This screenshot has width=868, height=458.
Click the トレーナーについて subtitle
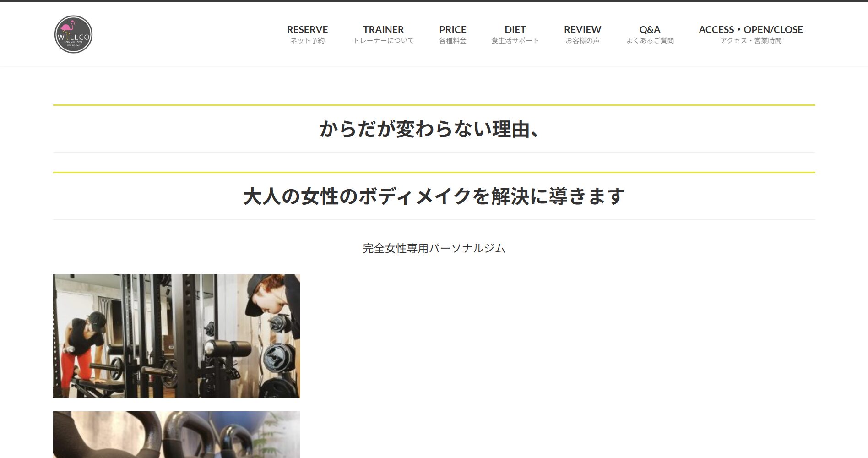click(x=383, y=41)
